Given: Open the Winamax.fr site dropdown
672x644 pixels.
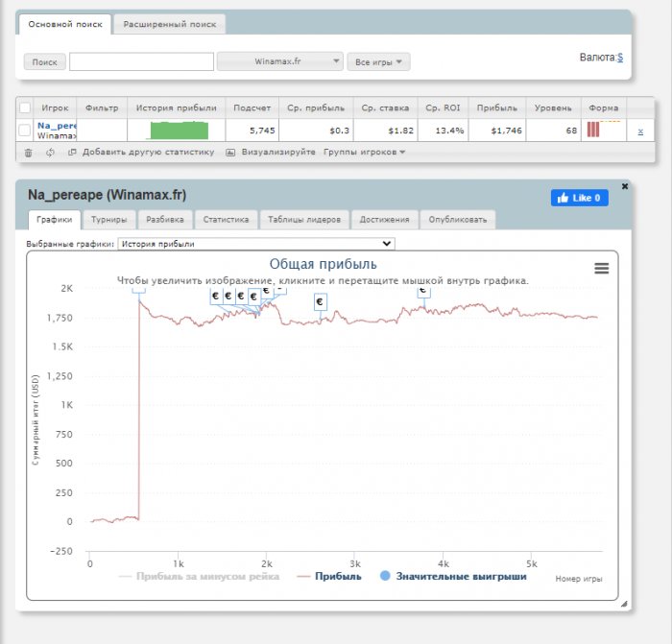Looking at the screenshot, I should (280, 61).
